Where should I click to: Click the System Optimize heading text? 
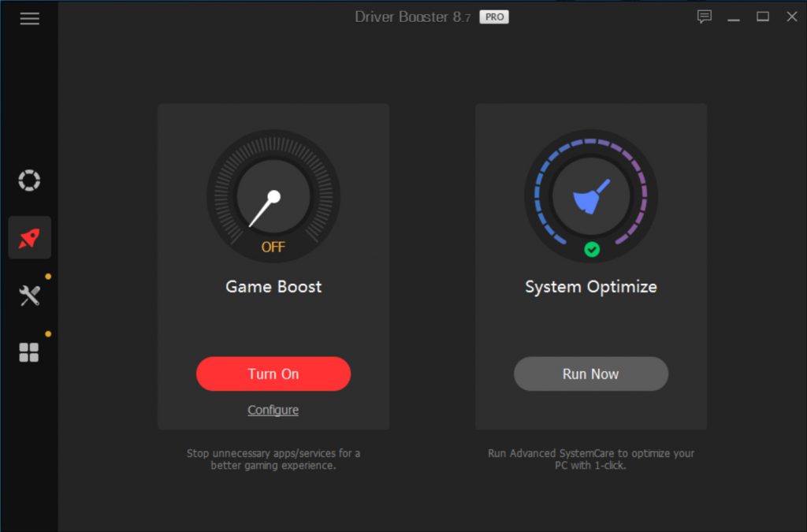(x=591, y=287)
